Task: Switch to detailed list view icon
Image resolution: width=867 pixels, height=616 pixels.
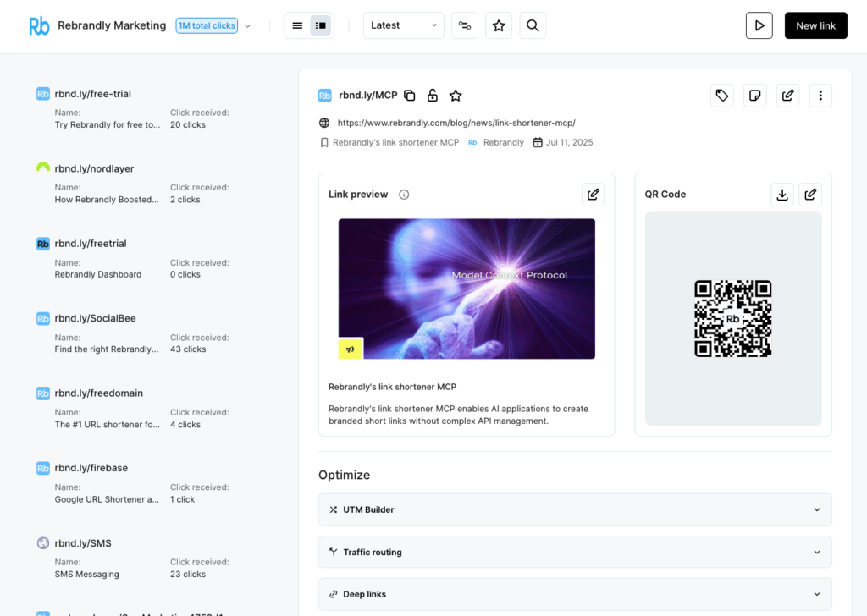Action: (321, 25)
